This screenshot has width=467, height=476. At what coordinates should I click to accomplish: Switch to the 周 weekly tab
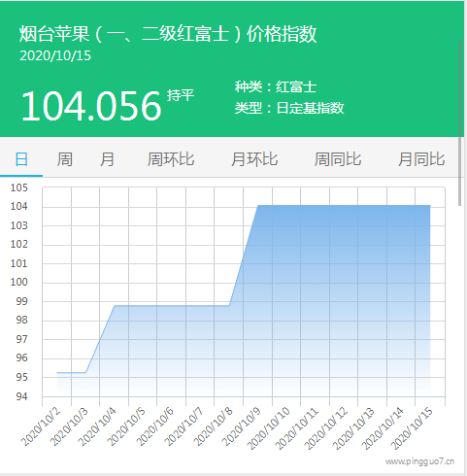pyautogui.click(x=64, y=159)
